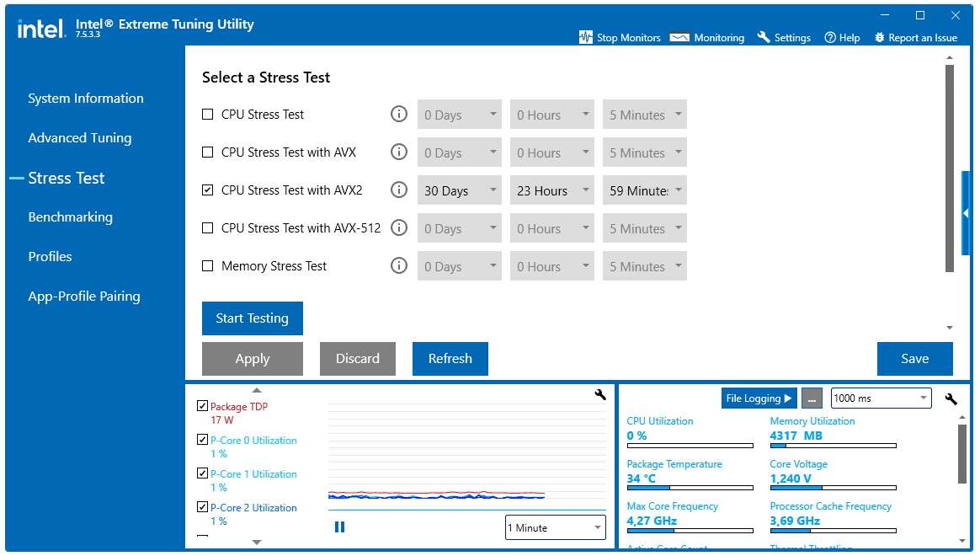Open the Help question mark icon
Viewport: 980px width, 556px height.
point(830,38)
